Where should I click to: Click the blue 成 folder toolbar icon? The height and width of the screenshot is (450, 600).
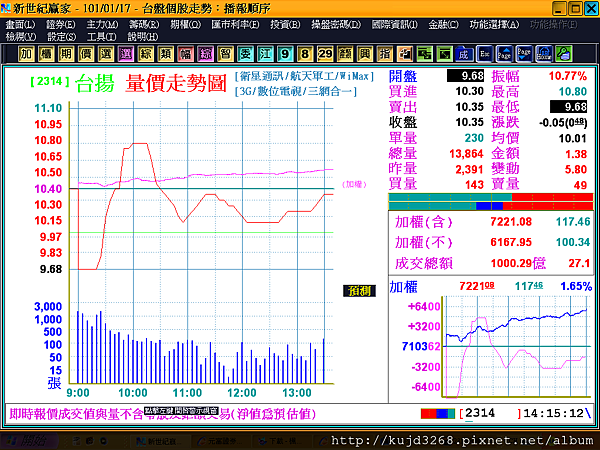point(464,54)
